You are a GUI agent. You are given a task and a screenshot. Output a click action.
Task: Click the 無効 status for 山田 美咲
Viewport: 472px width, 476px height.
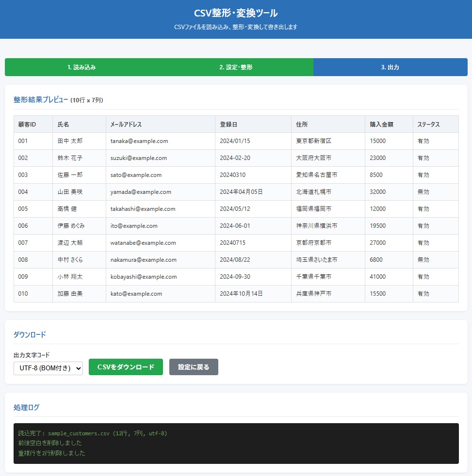tap(420, 192)
